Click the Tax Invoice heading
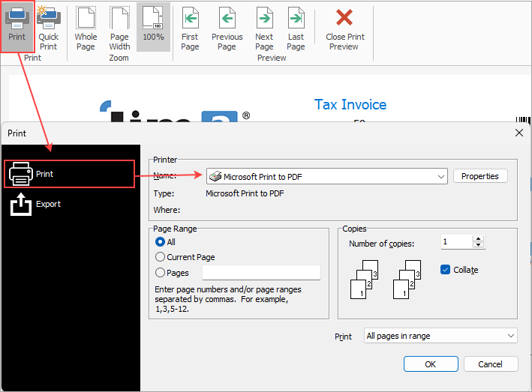The image size is (532, 392). pos(350,104)
